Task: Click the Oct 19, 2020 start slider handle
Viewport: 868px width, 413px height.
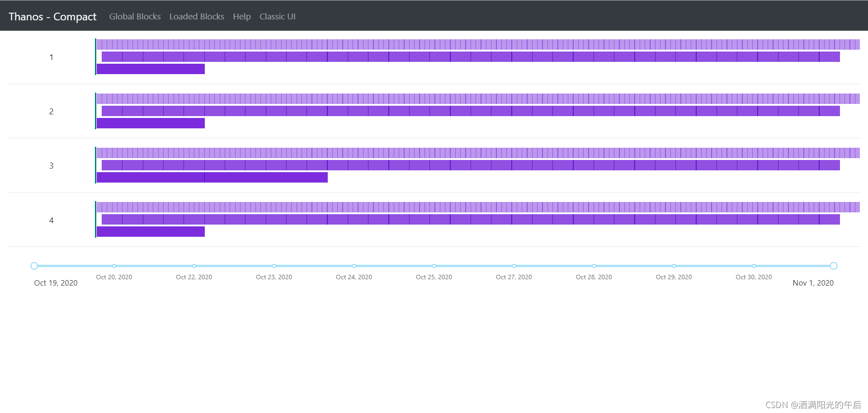Action: 34,266
